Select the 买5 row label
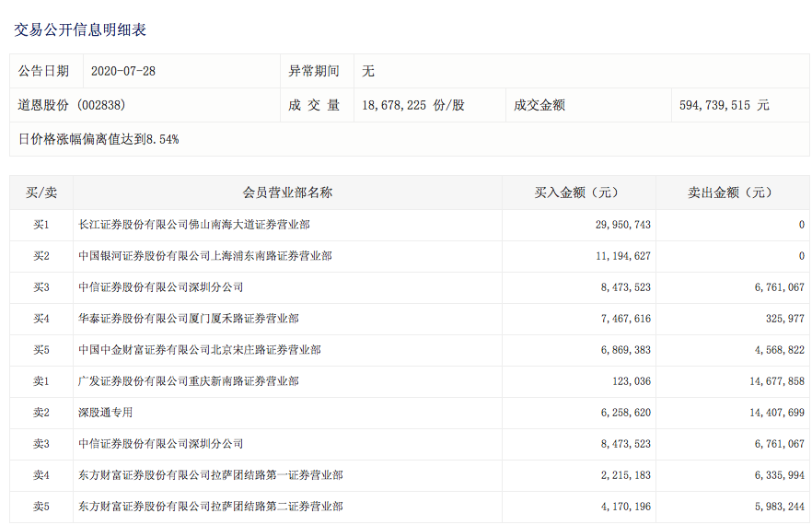The width and height of the screenshot is (812, 525). click(41, 350)
